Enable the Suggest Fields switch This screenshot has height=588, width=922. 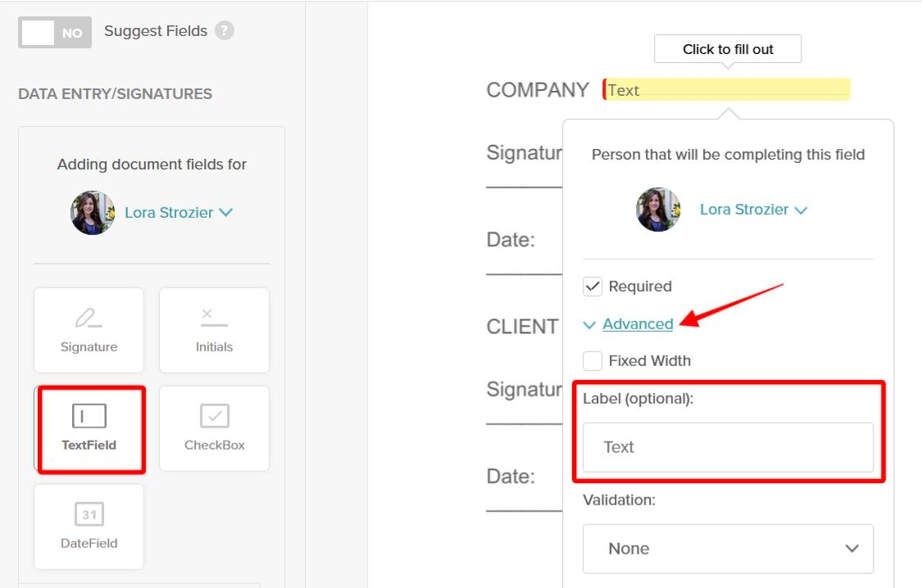54,31
